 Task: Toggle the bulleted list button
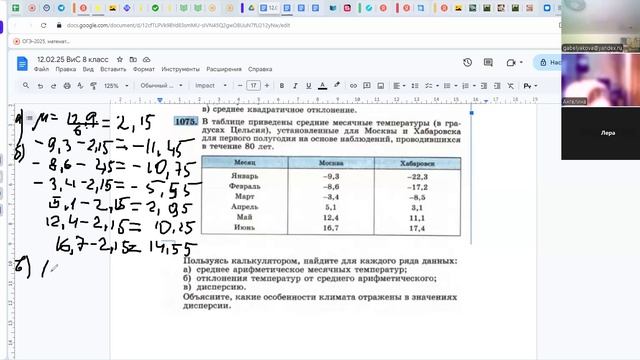point(447,86)
